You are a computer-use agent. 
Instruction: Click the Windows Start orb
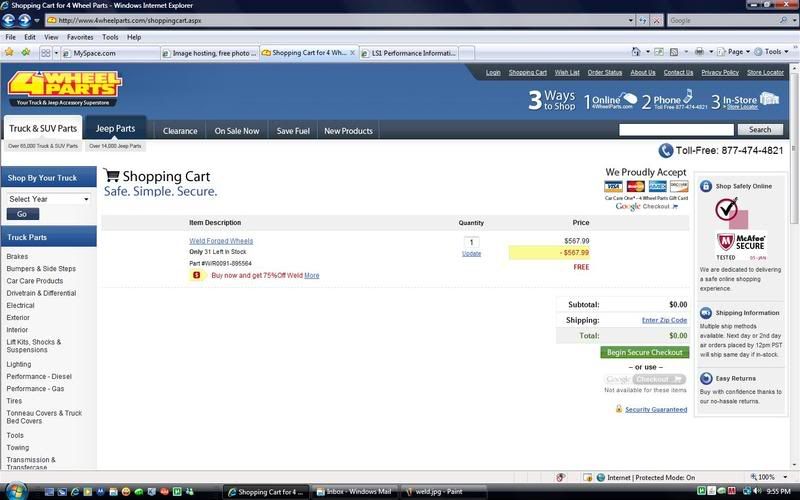pos(11,491)
